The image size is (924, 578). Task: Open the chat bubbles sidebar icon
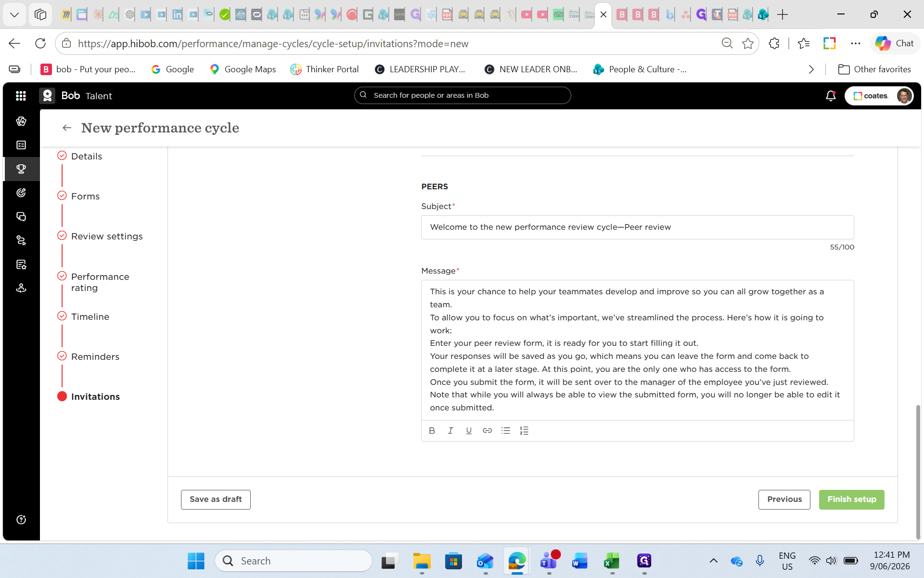pos(21,217)
